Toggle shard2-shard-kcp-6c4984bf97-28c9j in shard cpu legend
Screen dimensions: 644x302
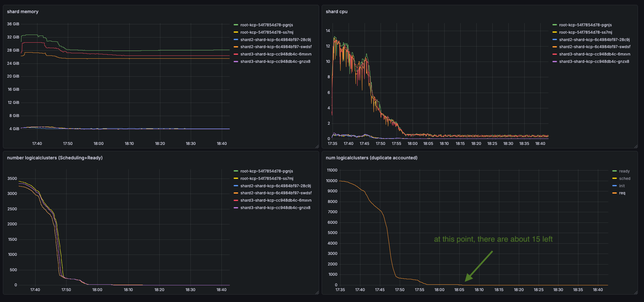[594, 40]
